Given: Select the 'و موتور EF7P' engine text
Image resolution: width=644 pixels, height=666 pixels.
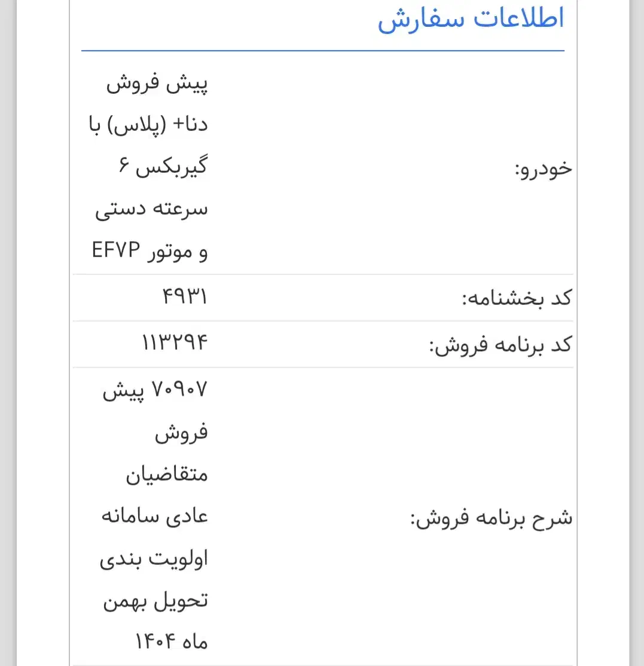Looking at the screenshot, I should click(x=149, y=252).
